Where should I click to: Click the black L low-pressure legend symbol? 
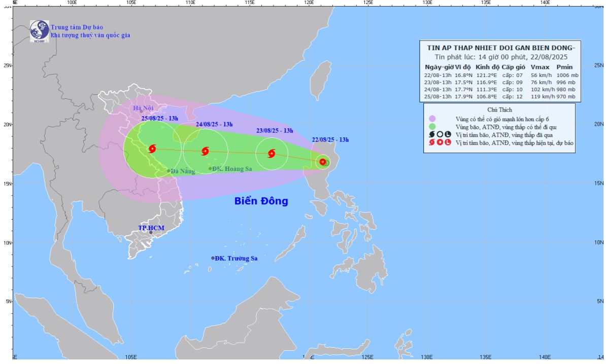click(x=448, y=135)
